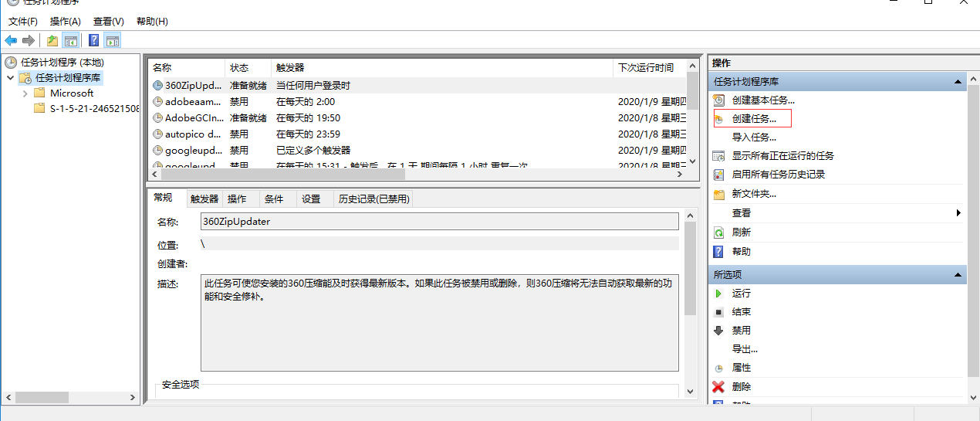The height and width of the screenshot is (421, 980).
Task: Disable the selected task with 禁用
Action: point(741,331)
